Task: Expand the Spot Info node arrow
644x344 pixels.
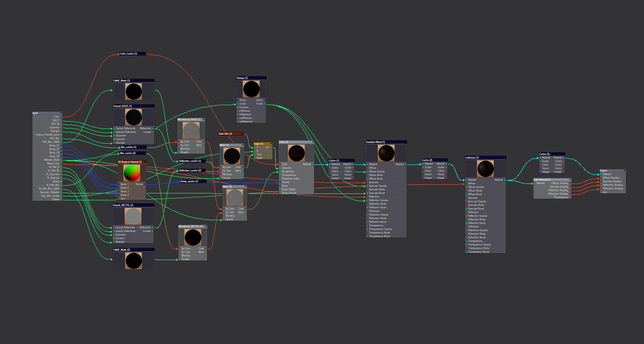Action: tap(242, 134)
